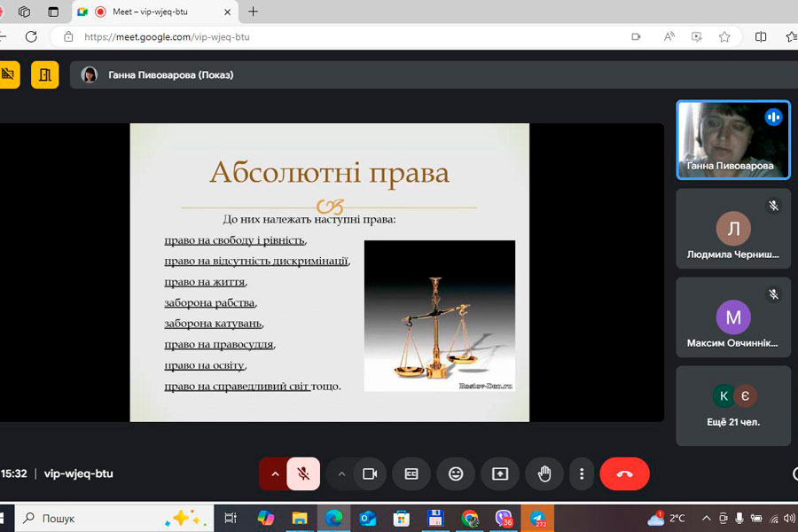This screenshot has width=798, height=532.
Task: Open the workspaces icon in browser
Action: (24, 12)
